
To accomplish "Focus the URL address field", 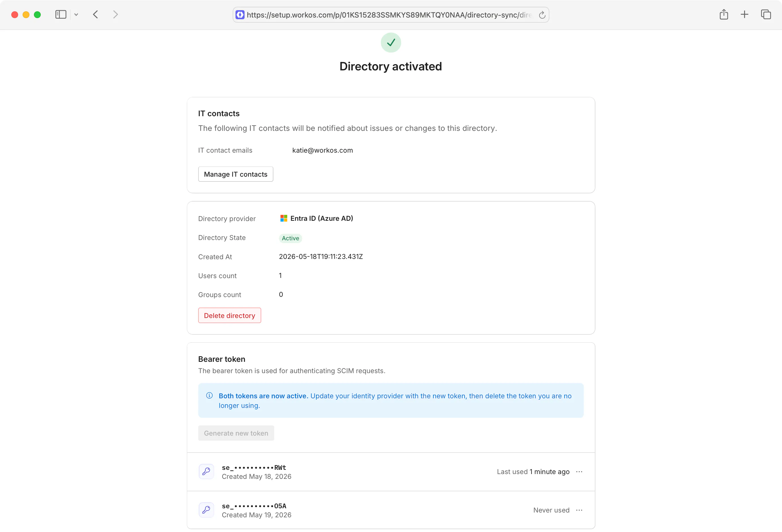I will pos(391,15).
